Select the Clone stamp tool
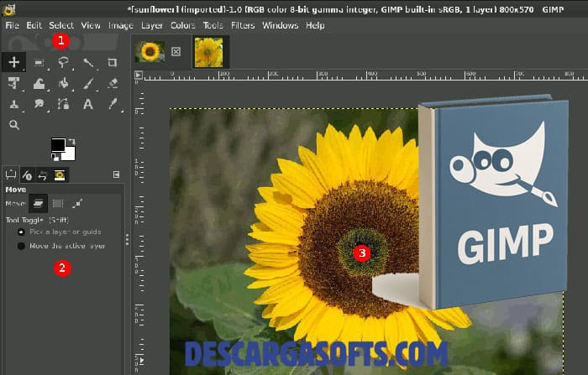The width and height of the screenshot is (588, 375). [14, 104]
